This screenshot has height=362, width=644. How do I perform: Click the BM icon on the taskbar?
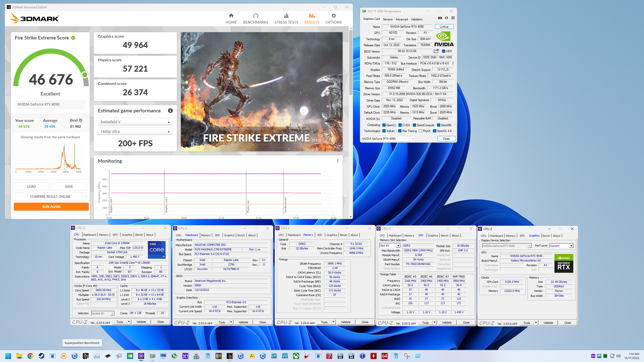click(x=218, y=356)
